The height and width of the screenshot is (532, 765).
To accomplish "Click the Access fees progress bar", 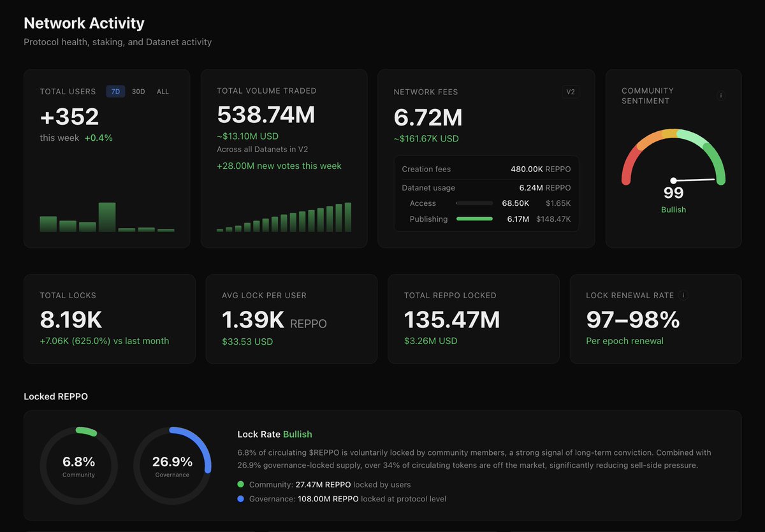I will point(474,203).
